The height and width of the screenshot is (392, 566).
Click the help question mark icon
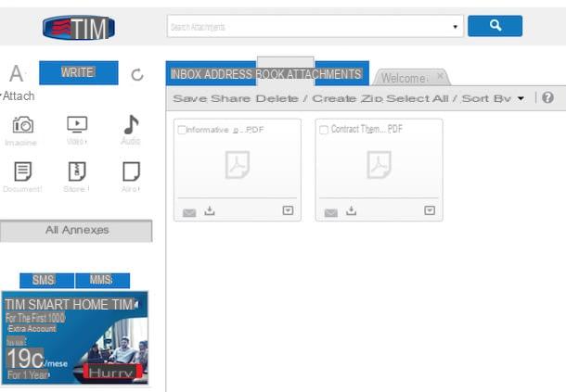point(547,97)
